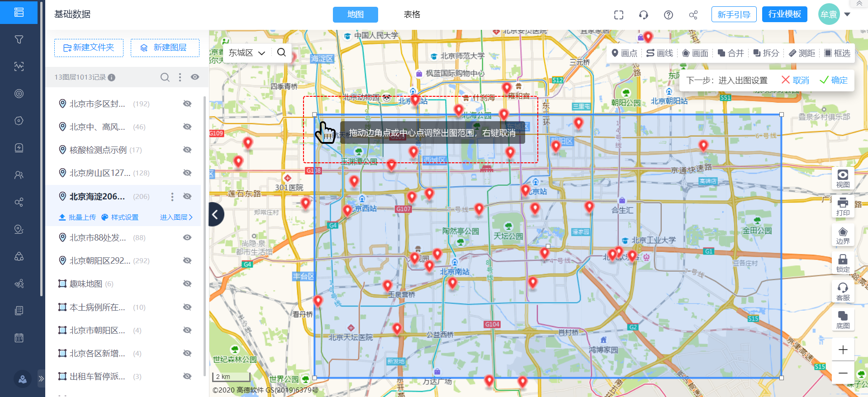Show the 趣味地图 layer

point(187,284)
